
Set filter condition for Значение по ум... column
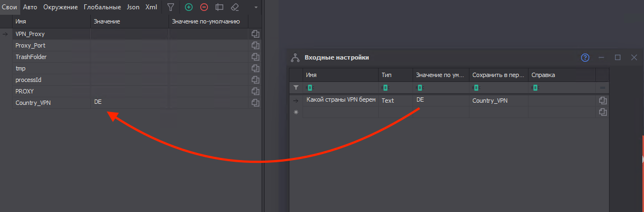coord(419,87)
